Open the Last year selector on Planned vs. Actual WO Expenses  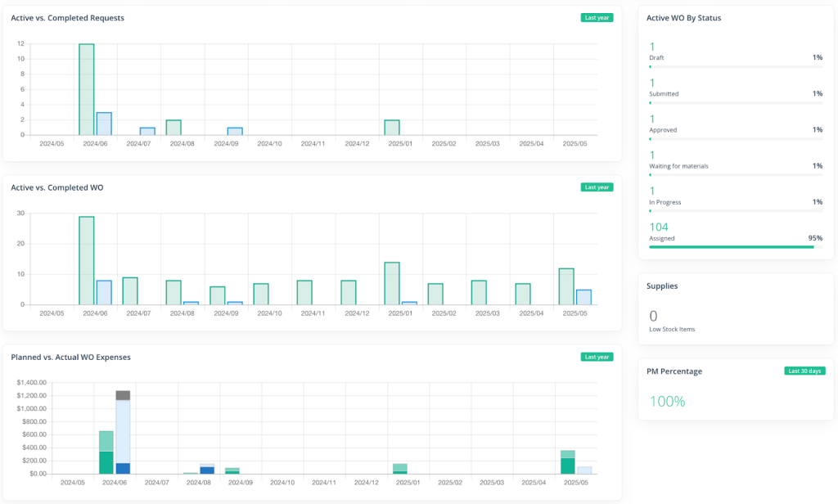coord(597,357)
